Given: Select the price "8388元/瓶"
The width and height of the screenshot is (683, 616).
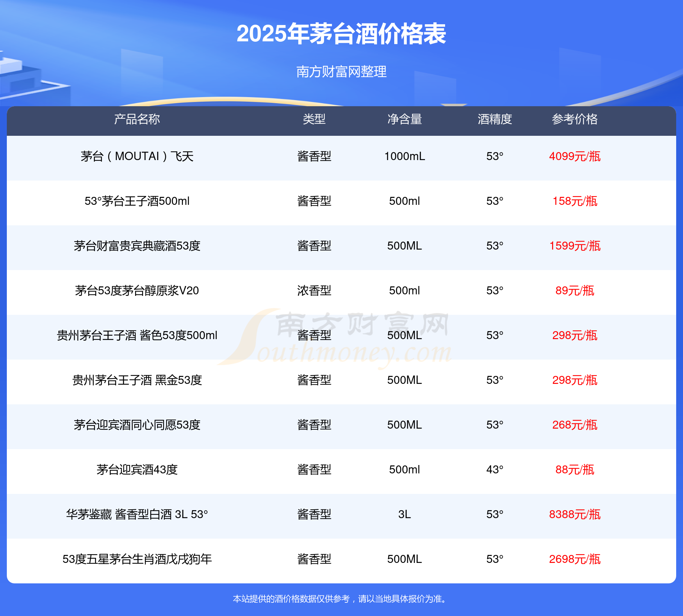Looking at the screenshot, I should pyautogui.click(x=575, y=514).
